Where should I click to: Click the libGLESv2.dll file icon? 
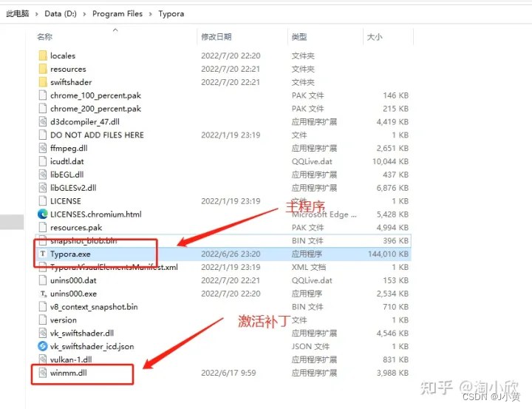pyautogui.click(x=43, y=188)
